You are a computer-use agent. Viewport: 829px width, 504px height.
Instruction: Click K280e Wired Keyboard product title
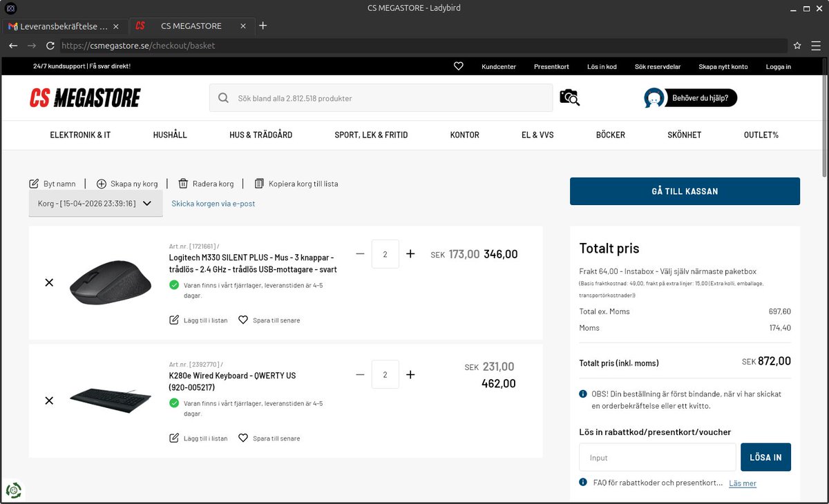click(x=232, y=381)
